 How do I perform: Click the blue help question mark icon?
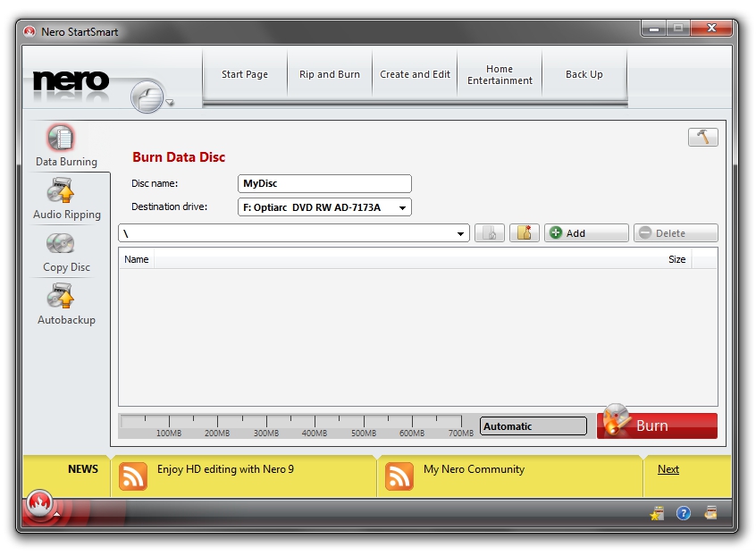tap(684, 513)
